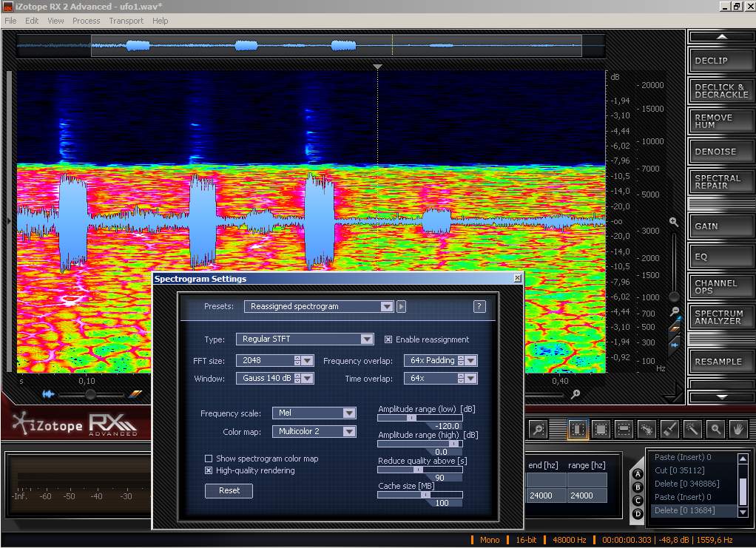The image size is (756, 548).
Task: Click the Cache size slider
Action: click(x=420, y=495)
